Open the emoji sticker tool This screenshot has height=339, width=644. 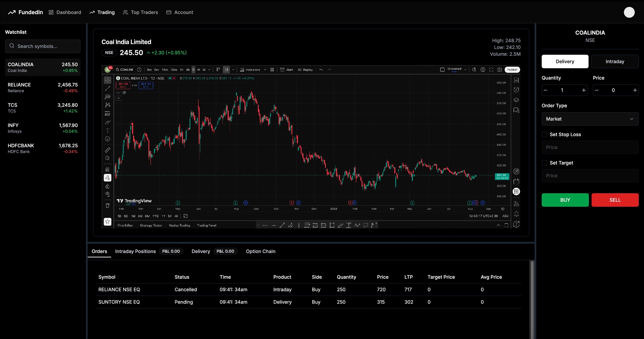coord(108,139)
